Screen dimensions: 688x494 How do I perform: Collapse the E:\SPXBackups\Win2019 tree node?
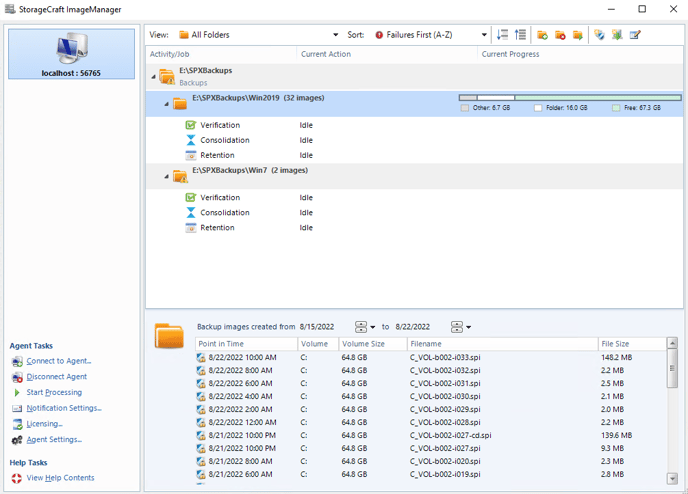[164, 103]
